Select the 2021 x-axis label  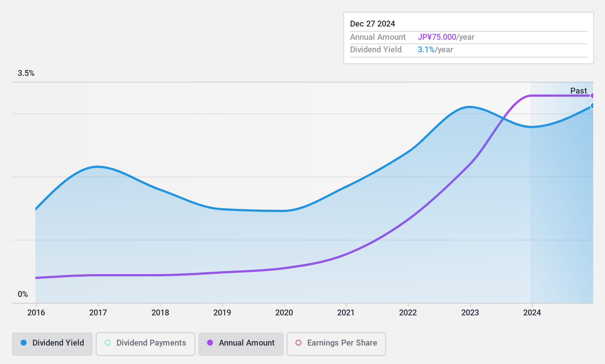[x=346, y=313]
